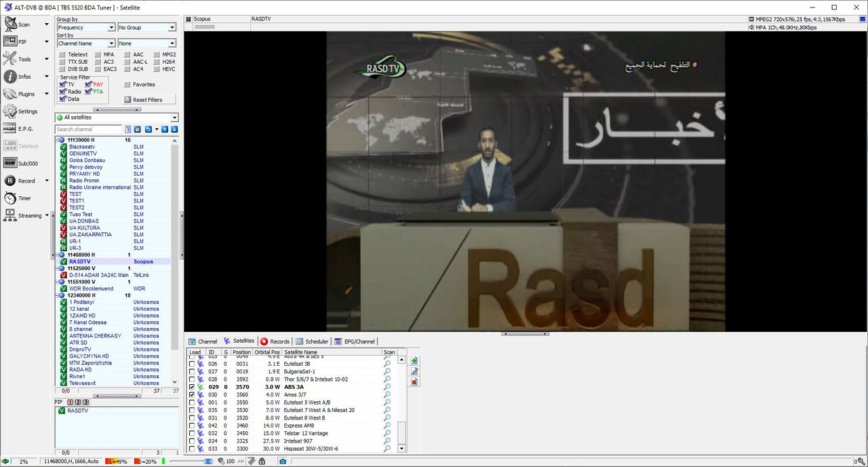Toggle the TV service filter checkbox
Viewport: 868px width, 467px height.
pos(63,84)
